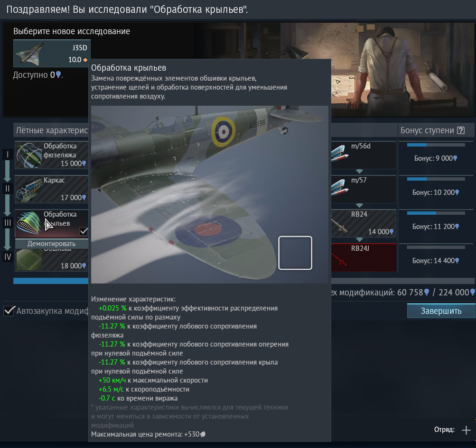Toggle the Автозакупка модификаций checkbox
Image resolution: width=476 pixels, height=448 pixels.
9,311
